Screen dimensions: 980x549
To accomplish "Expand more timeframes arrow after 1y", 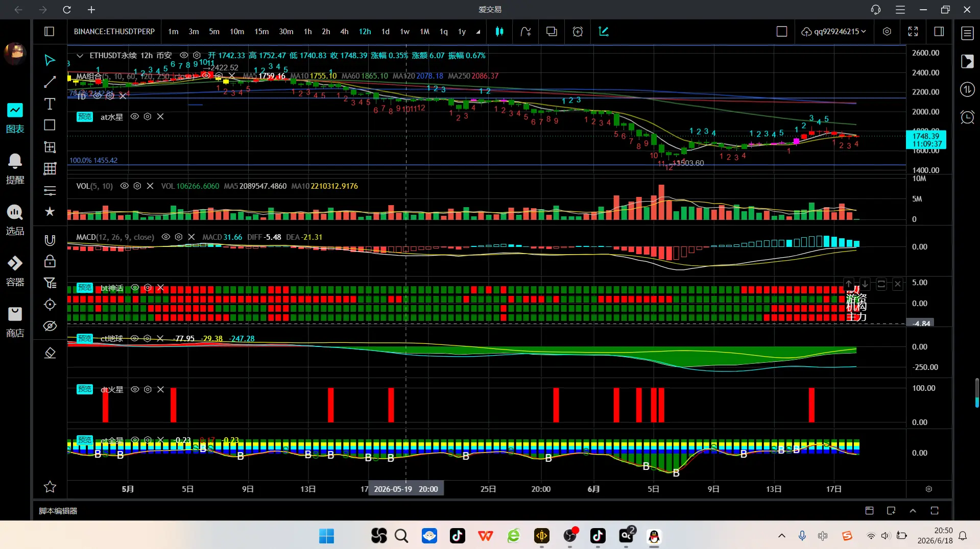I will (x=478, y=32).
